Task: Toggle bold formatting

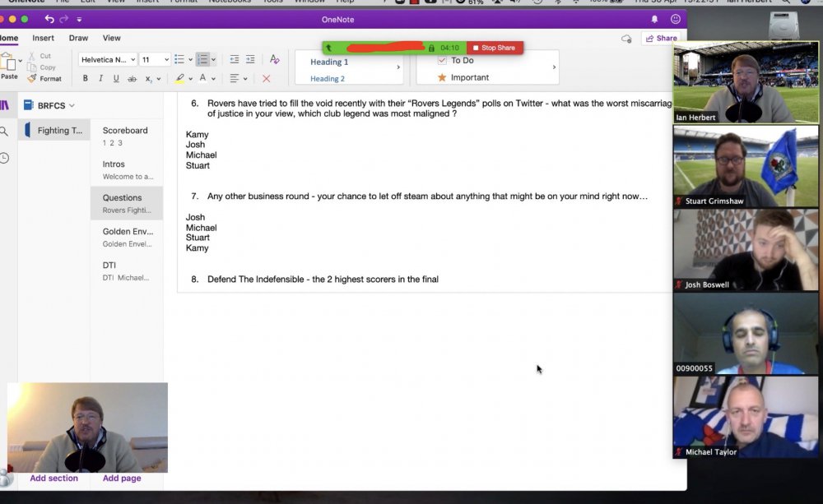Action: click(85, 79)
